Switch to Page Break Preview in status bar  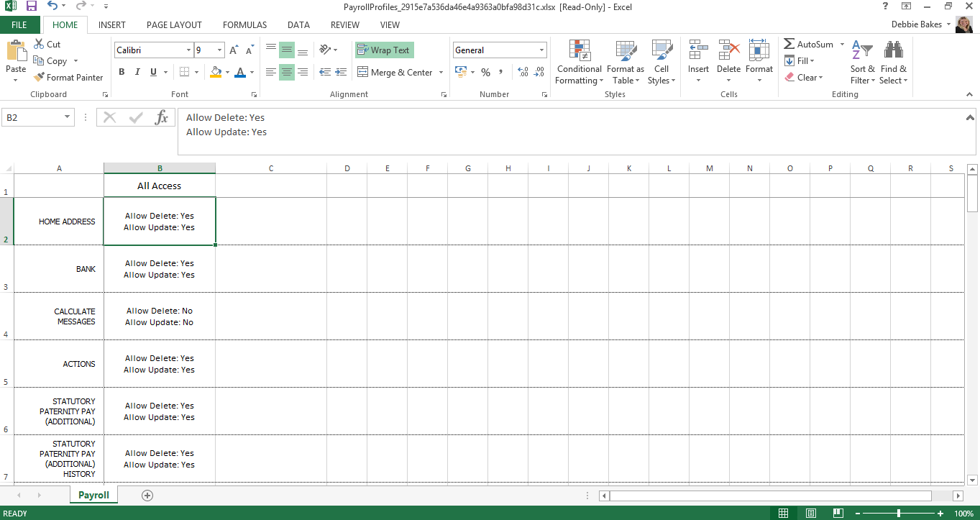click(x=838, y=514)
